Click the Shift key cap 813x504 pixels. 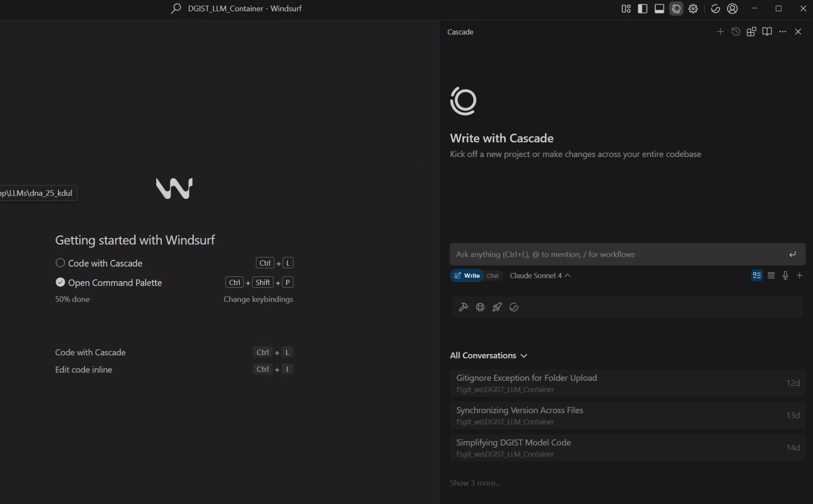pos(263,282)
